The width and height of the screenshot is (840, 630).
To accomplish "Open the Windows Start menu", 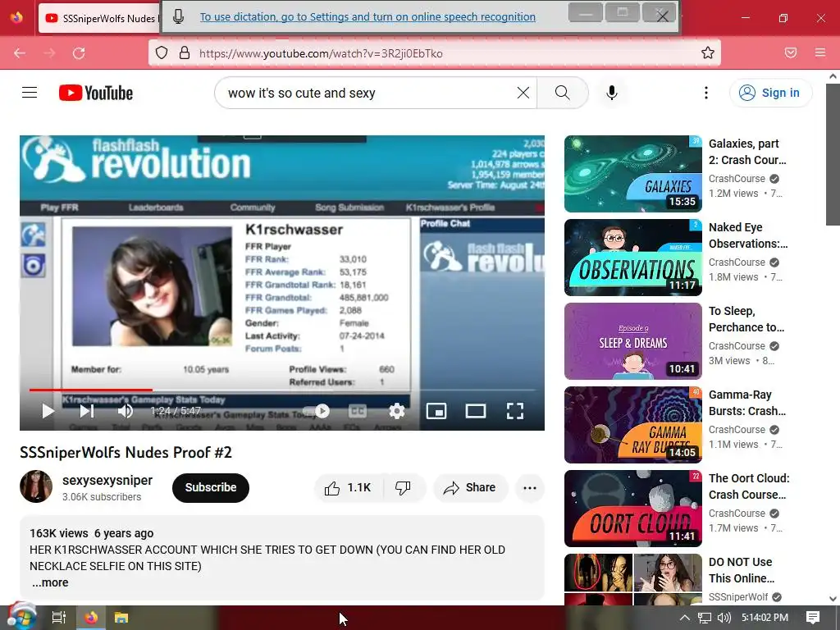I will (x=21, y=618).
